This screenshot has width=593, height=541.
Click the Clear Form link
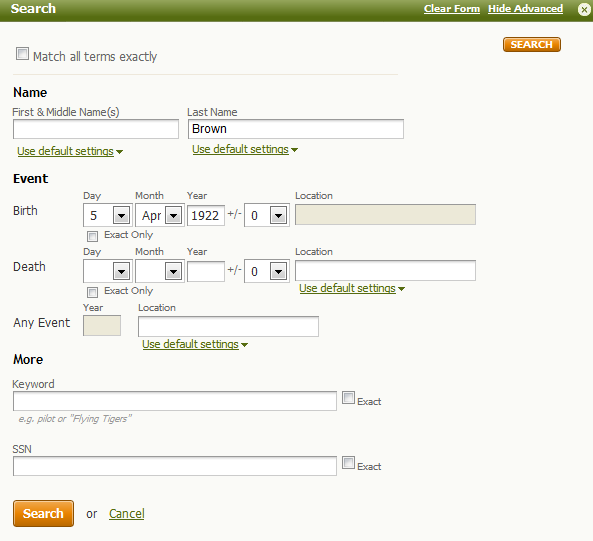click(452, 9)
